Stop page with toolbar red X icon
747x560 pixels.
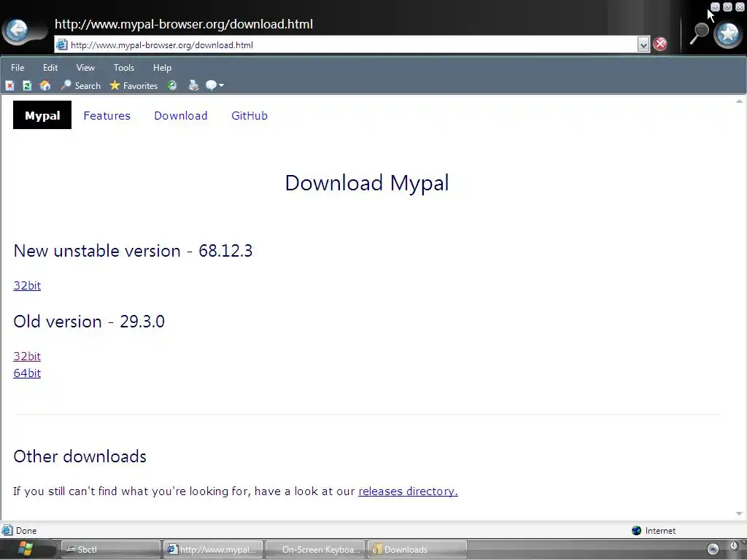coord(9,86)
